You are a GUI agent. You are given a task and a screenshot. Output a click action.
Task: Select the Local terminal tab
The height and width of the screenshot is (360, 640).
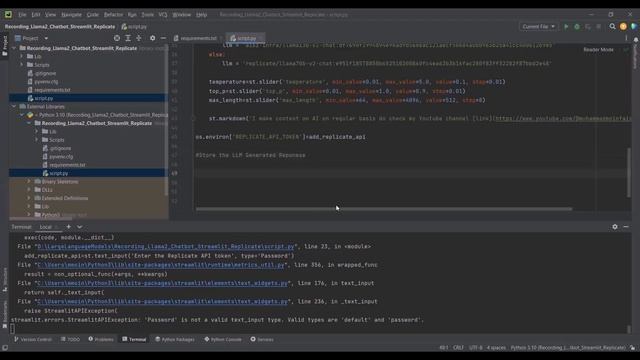46,227
